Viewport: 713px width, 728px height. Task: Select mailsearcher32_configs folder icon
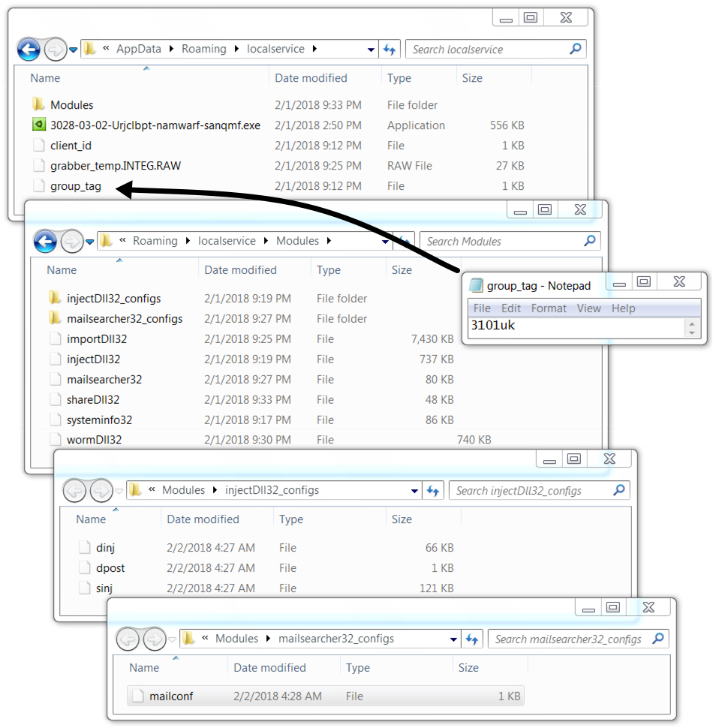(x=55, y=318)
